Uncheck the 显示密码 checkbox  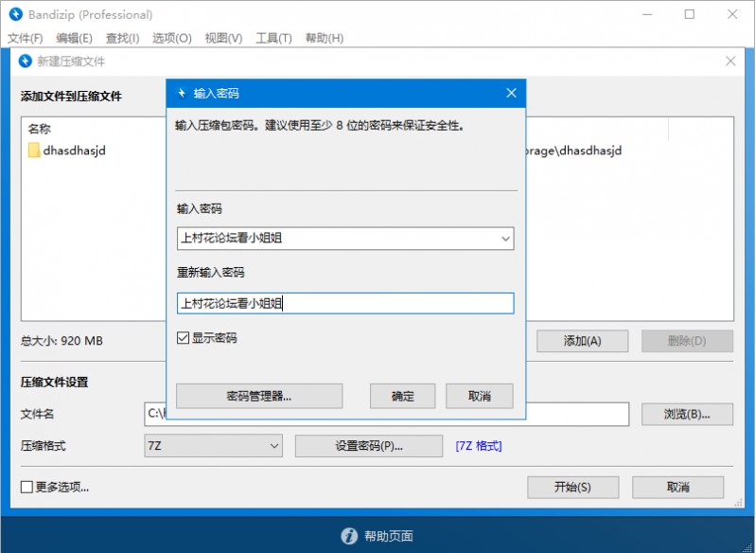click(184, 338)
